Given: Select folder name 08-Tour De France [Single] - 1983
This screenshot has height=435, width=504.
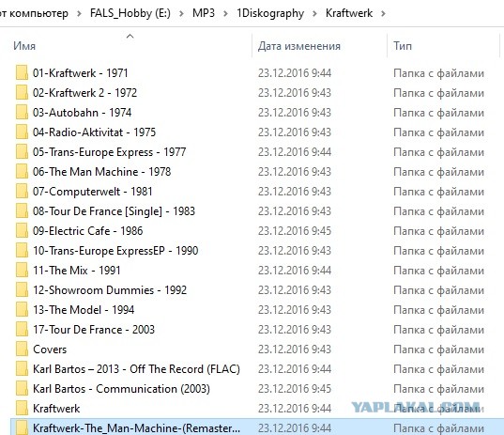Looking at the screenshot, I should click(x=114, y=211).
